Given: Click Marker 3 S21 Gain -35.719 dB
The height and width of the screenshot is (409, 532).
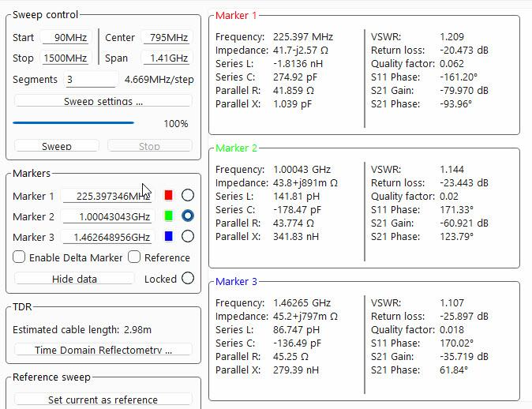Looking at the screenshot, I should (x=464, y=356).
